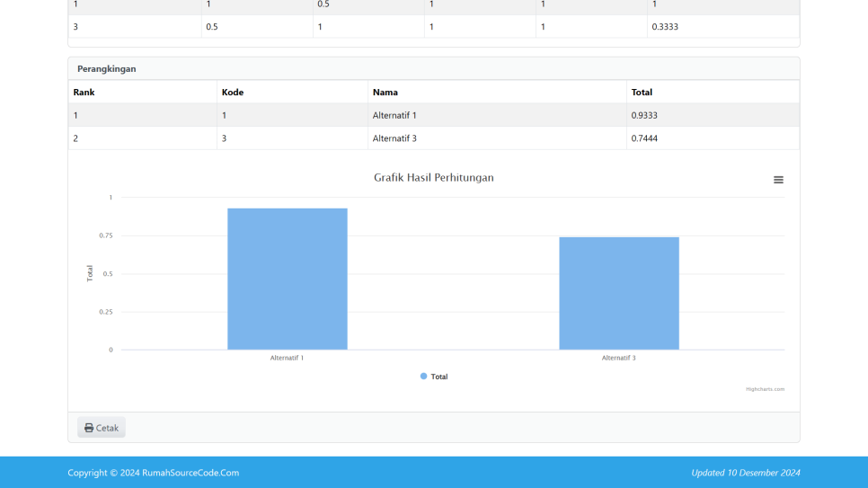Select the Alternatif 3 name cell
The width and height of the screenshot is (868, 488).
click(394, 138)
